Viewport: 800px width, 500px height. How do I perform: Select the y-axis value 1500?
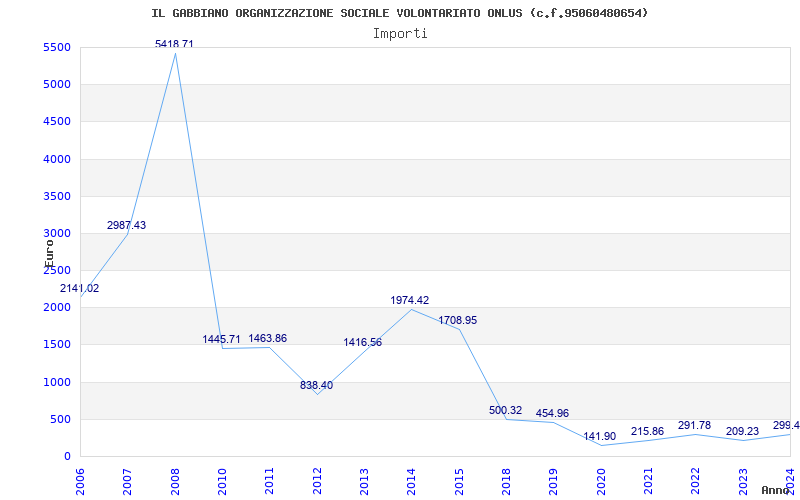click(57, 345)
